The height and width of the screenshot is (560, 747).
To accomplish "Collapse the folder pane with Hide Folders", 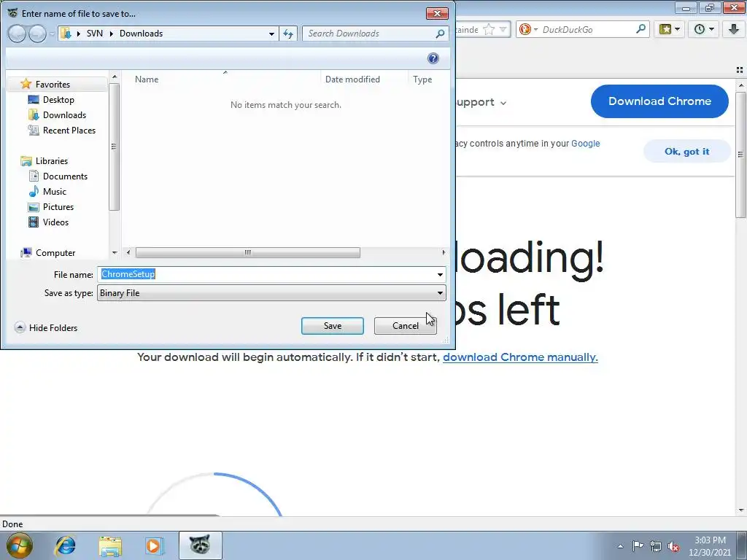I will click(x=46, y=327).
